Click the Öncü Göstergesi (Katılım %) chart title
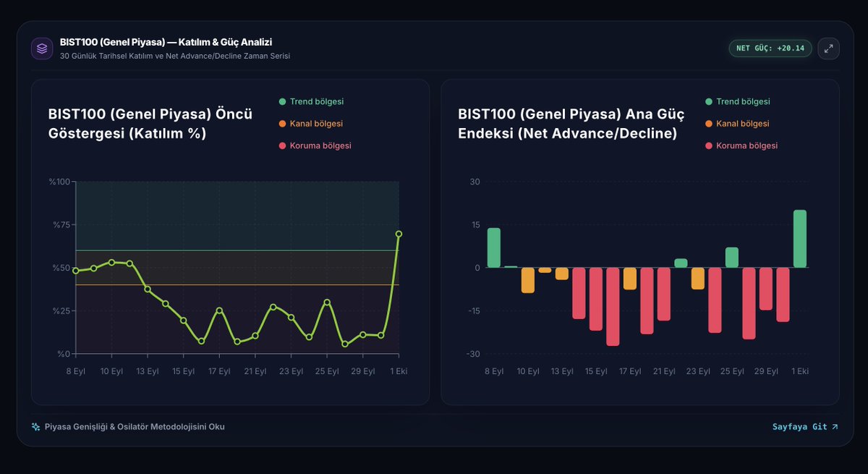 (x=150, y=124)
